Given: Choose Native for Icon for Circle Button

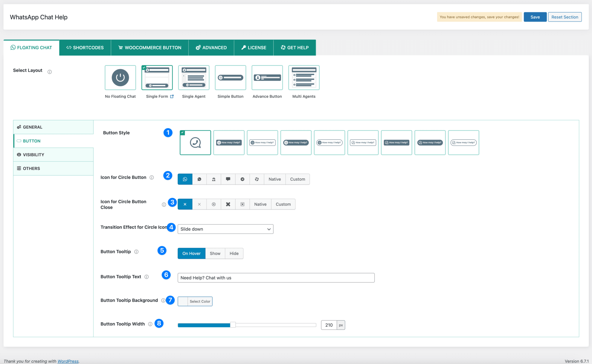Looking at the screenshot, I should click(x=275, y=179).
